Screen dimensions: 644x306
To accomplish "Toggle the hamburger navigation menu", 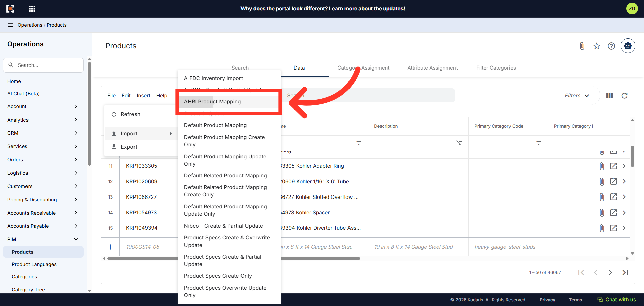I will [x=10, y=25].
